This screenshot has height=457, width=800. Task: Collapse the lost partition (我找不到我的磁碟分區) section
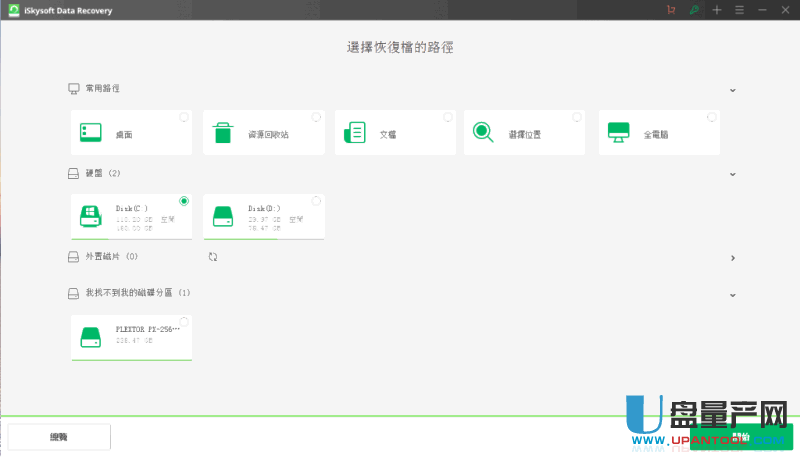click(x=732, y=295)
